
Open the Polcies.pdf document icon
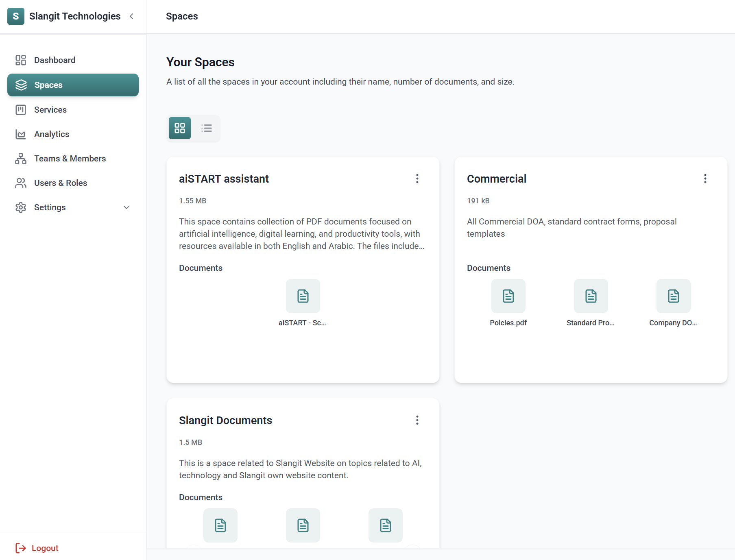[x=508, y=296]
